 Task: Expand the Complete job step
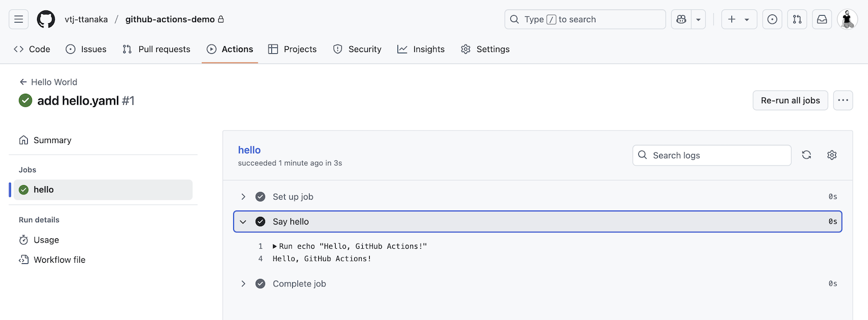[x=243, y=284]
